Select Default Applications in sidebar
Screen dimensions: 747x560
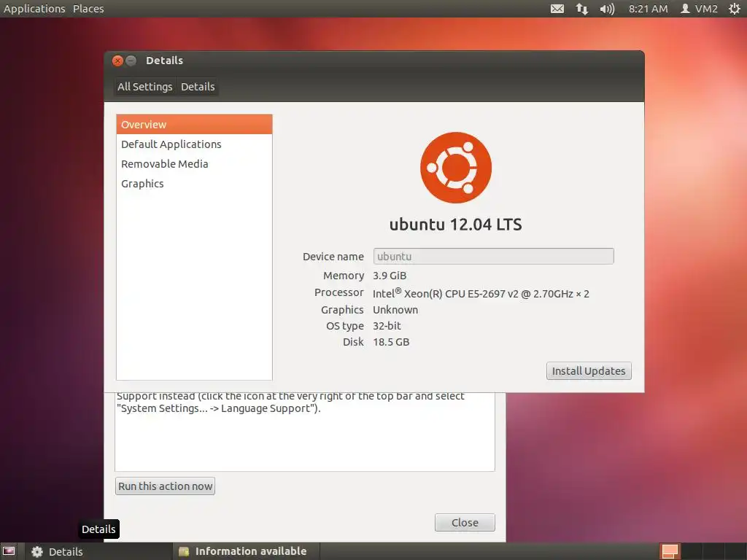194,144
